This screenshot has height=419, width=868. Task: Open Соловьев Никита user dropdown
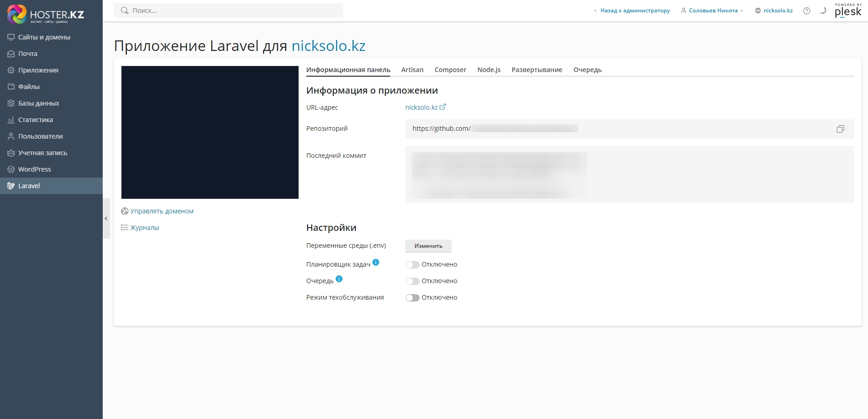(712, 11)
